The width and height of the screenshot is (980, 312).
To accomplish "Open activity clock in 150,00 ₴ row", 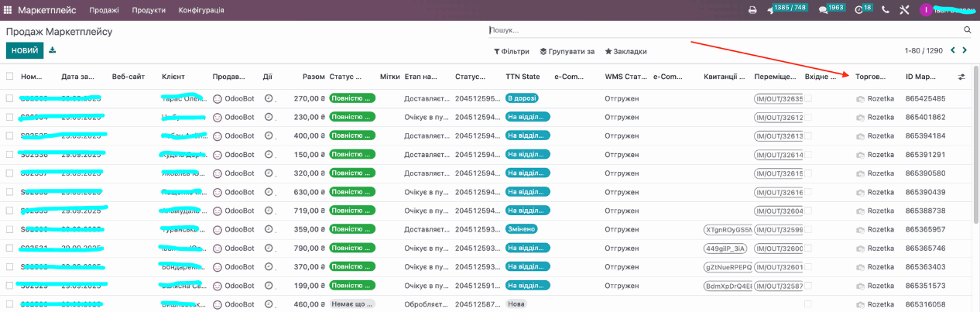I will (x=269, y=154).
